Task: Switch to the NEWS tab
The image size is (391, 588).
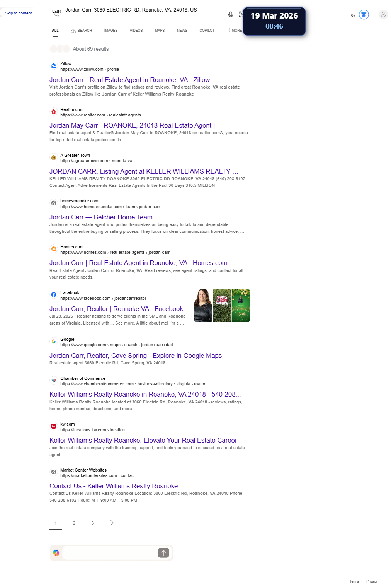Action: (182, 31)
